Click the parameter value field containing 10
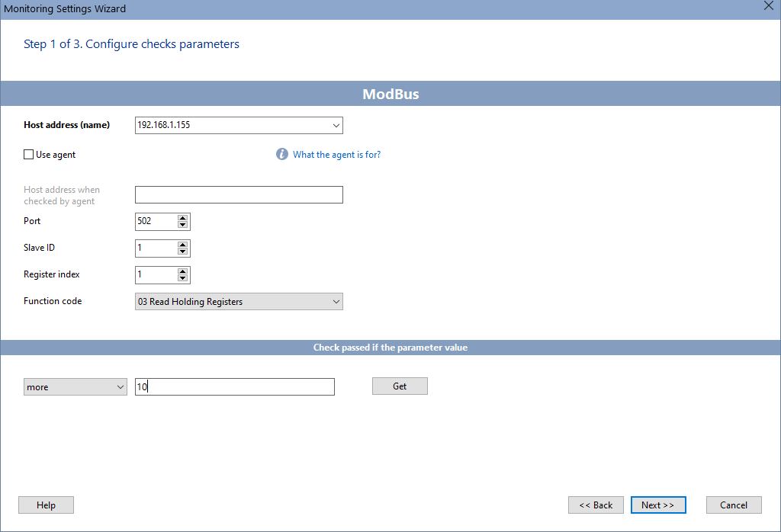This screenshot has height=532, width=781. pyautogui.click(x=235, y=387)
